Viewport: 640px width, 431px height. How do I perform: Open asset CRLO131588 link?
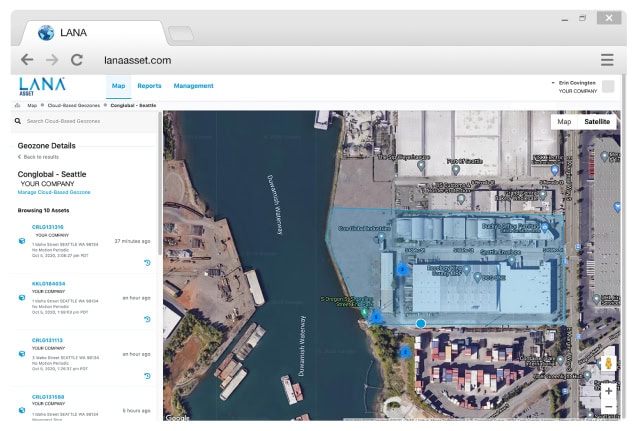coord(48,397)
